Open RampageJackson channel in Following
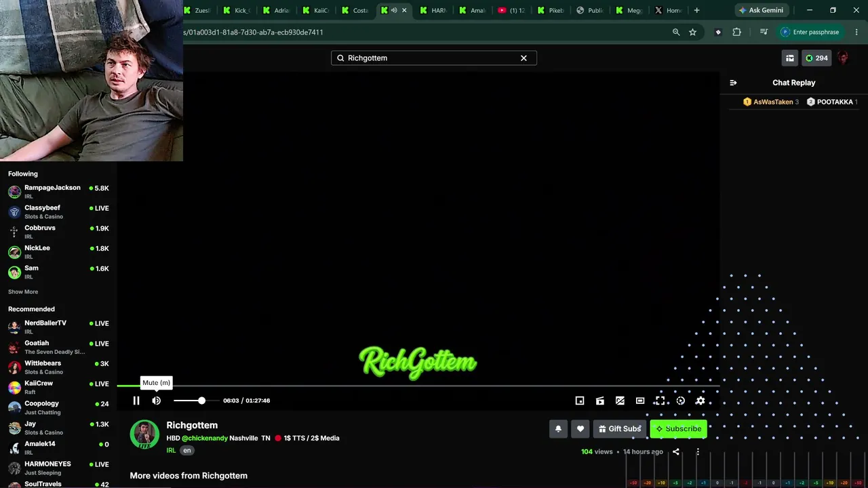The image size is (868, 488). pyautogui.click(x=58, y=192)
